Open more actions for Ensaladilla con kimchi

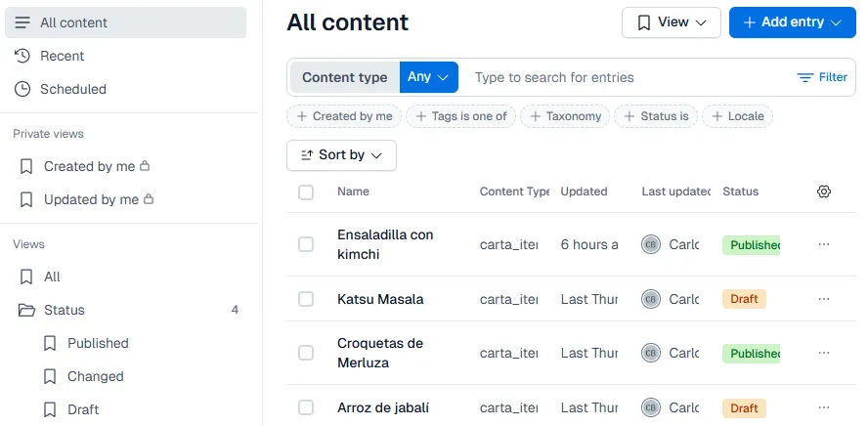pyautogui.click(x=824, y=244)
